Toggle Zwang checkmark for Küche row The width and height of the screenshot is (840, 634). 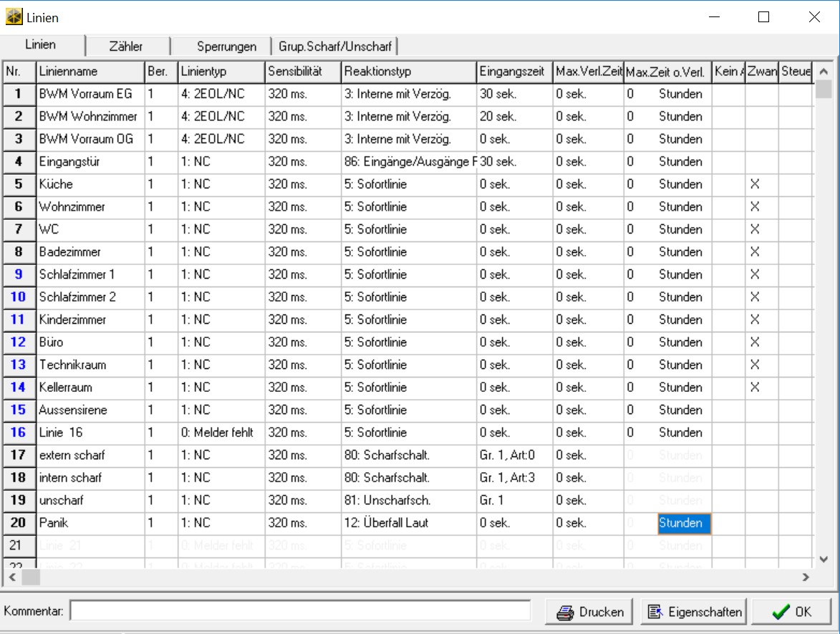pyautogui.click(x=754, y=184)
